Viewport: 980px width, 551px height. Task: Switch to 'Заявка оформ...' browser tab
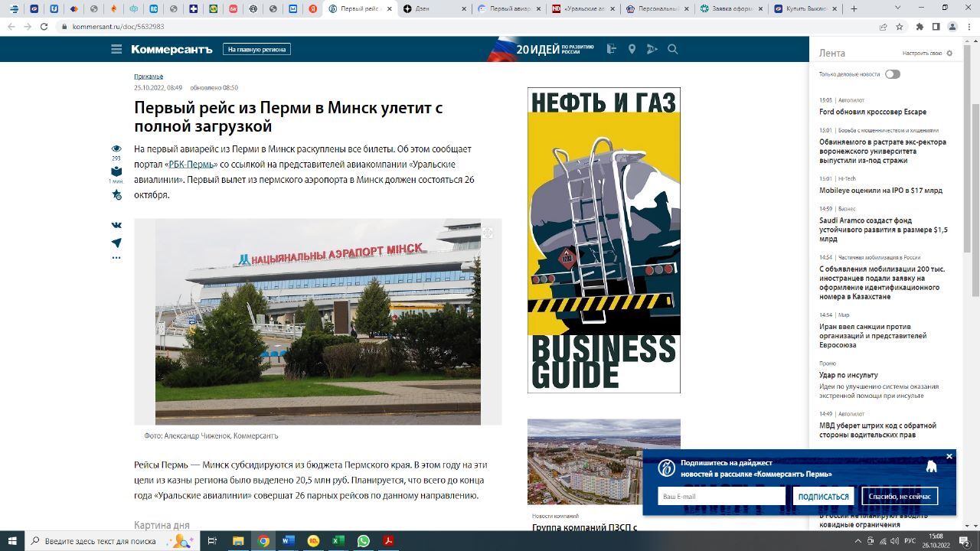tap(730, 9)
